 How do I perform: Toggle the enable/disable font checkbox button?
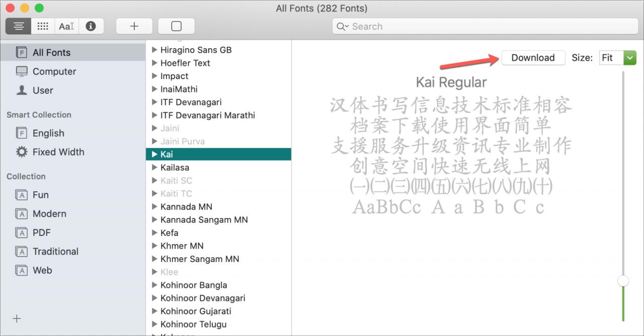point(176,26)
